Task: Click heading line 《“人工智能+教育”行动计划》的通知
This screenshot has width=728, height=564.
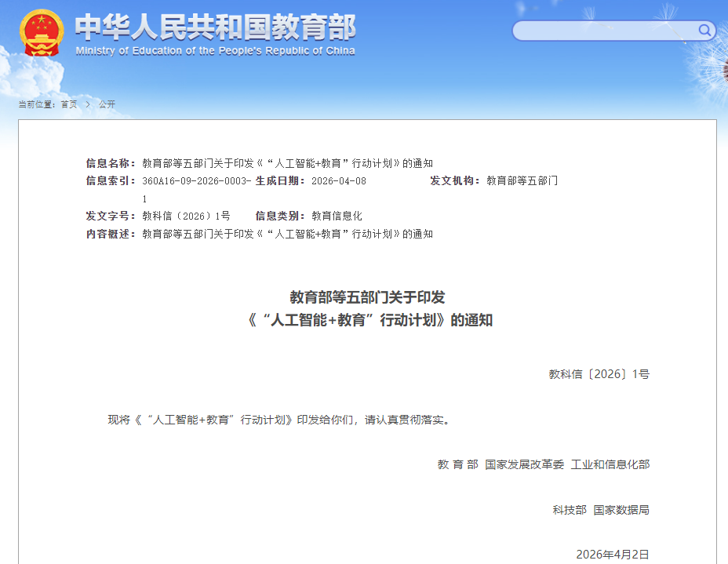Action: (370, 320)
